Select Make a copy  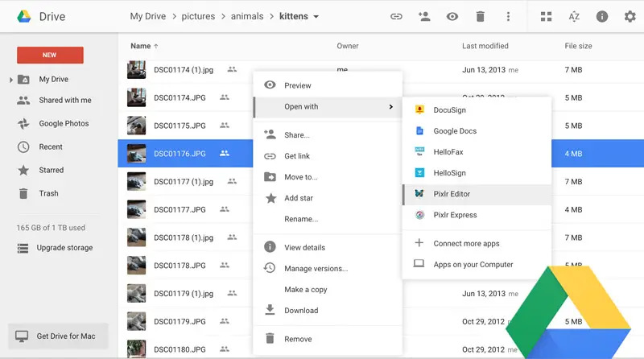tap(328, 290)
